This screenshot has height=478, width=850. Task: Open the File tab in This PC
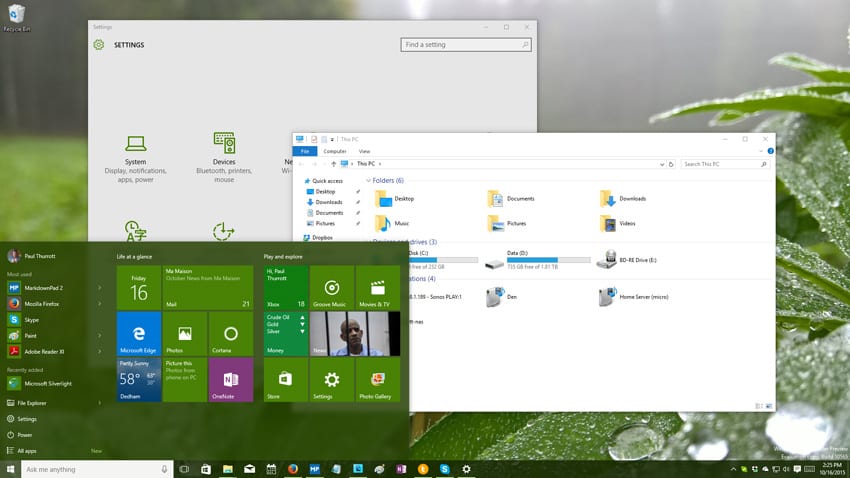304,151
